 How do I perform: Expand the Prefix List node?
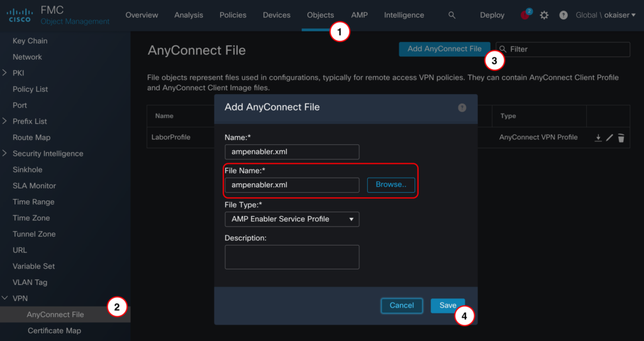point(5,121)
